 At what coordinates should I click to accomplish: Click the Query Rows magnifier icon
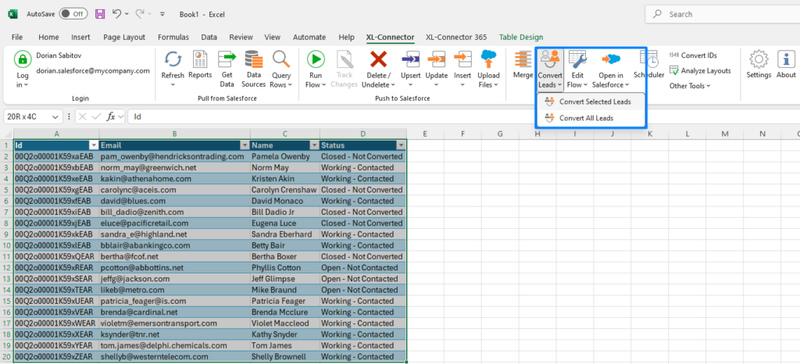[x=281, y=59]
